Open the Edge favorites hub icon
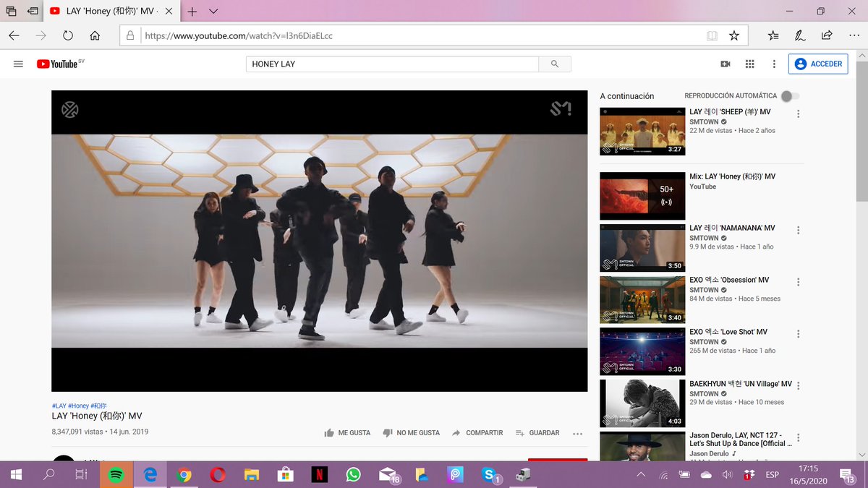This screenshot has width=868, height=488. point(773,35)
